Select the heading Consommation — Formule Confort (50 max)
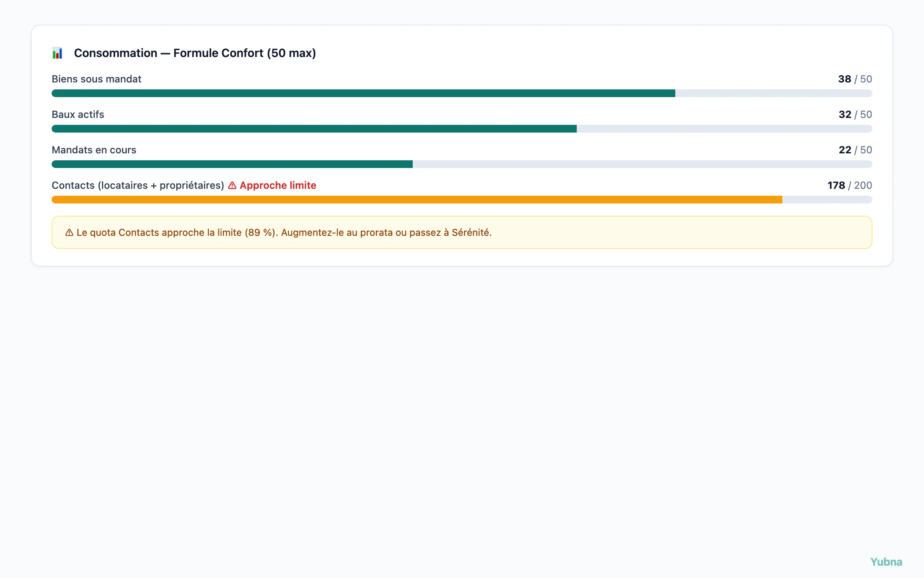 tap(195, 53)
